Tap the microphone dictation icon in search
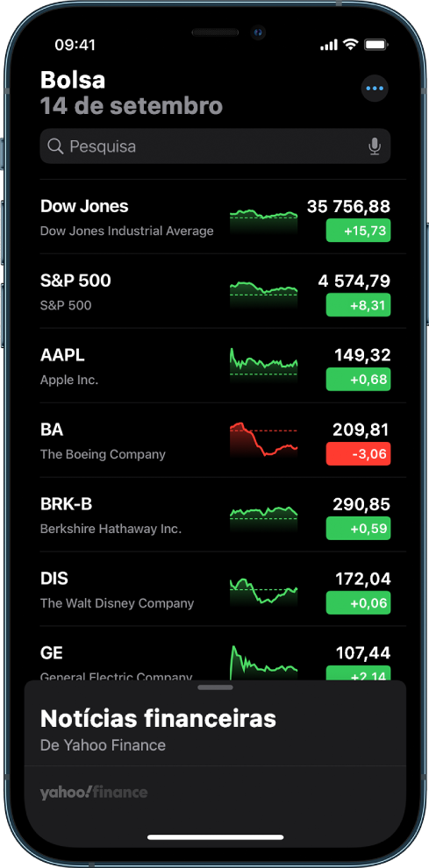The width and height of the screenshot is (429, 868). (375, 146)
